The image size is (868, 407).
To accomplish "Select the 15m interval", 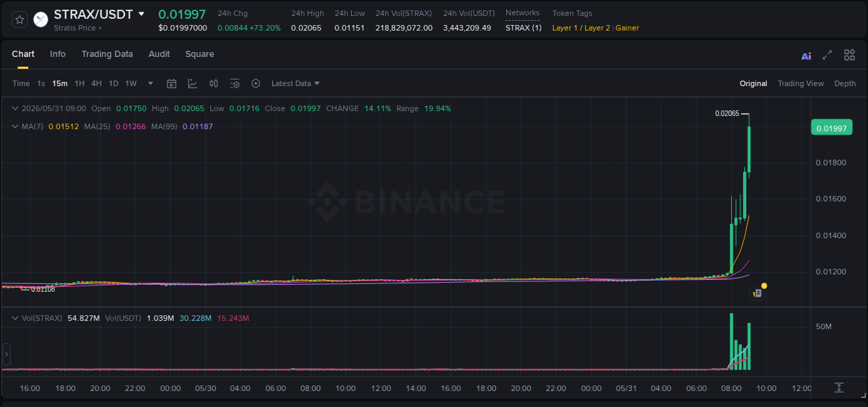I will [x=60, y=83].
